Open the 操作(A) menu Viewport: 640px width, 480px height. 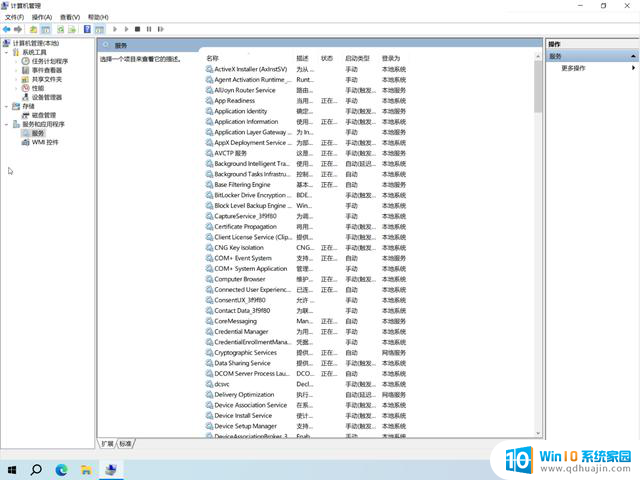(x=42, y=17)
